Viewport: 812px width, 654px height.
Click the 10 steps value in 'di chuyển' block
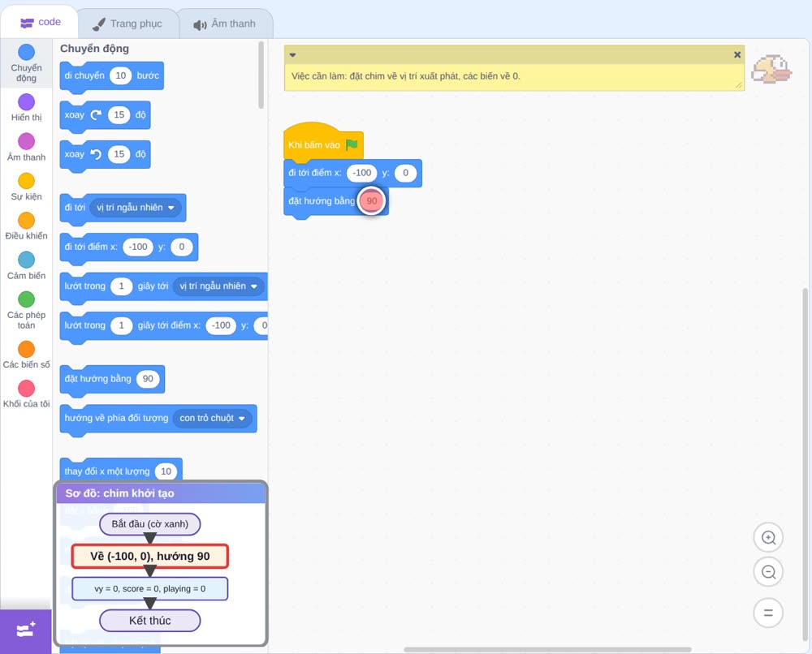[x=121, y=75]
